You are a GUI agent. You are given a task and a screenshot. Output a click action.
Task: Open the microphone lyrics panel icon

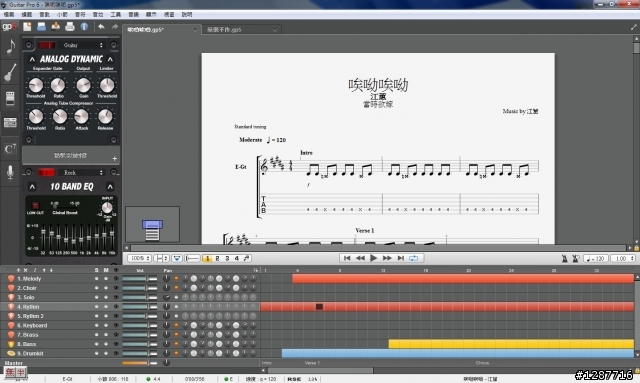click(x=10, y=172)
